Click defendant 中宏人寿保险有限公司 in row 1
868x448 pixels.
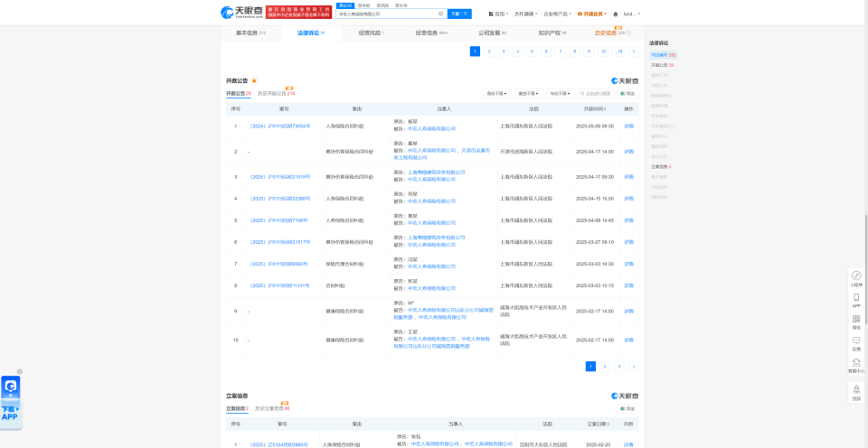pyautogui.click(x=432, y=128)
